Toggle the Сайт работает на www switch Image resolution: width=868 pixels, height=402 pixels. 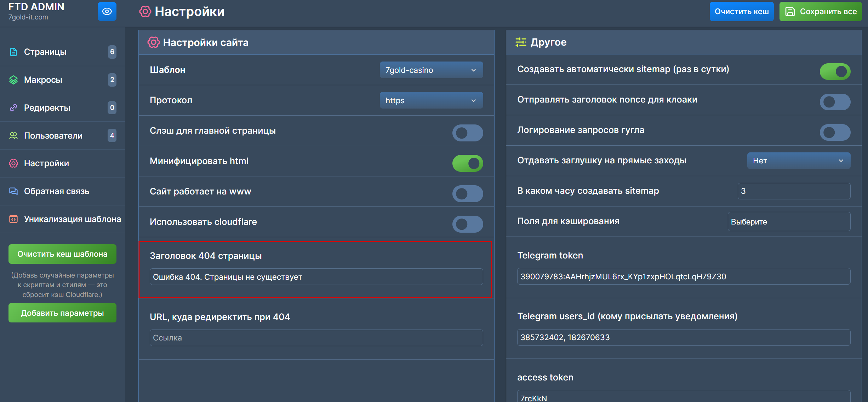tap(467, 194)
